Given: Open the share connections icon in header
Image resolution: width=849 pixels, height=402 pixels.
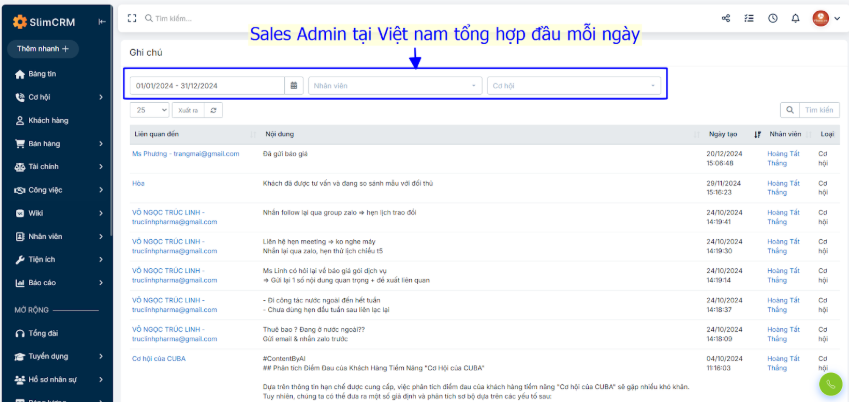Looking at the screenshot, I should (x=725, y=18).
